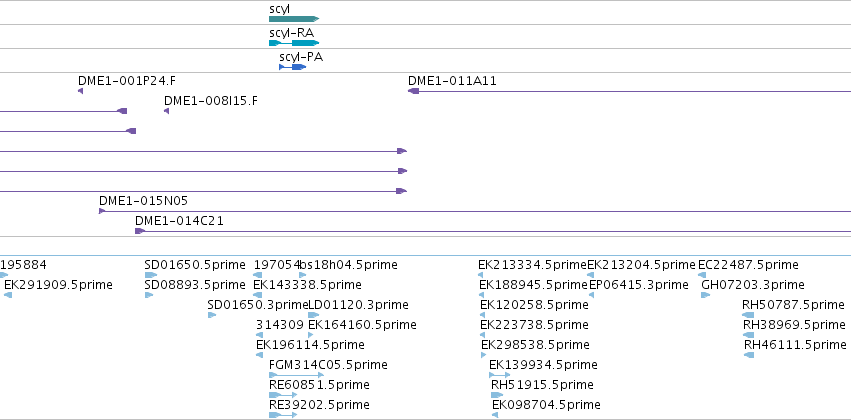Select the DME1-015N05 clone start arrow
851x420 pixels.
[x=101, y=211]
